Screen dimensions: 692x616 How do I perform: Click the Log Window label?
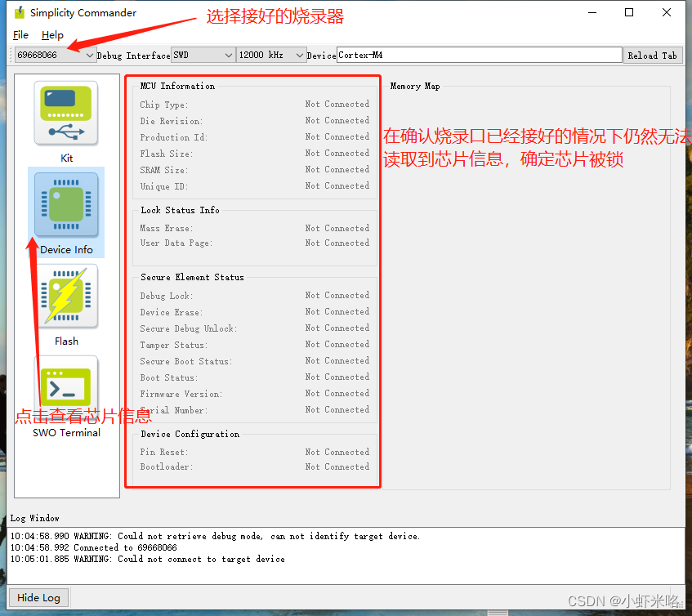35,518
